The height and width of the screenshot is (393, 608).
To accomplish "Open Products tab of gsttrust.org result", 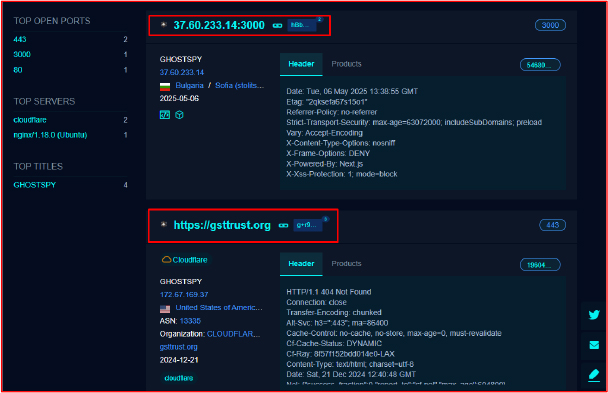I will coord(346,264).
